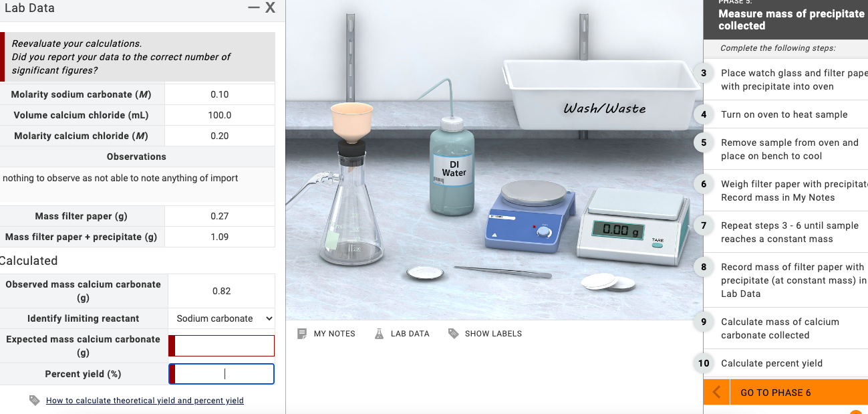Viewport: 868px width, 414px height.
Task: Click the Observations text area
Action: [137, 185]
